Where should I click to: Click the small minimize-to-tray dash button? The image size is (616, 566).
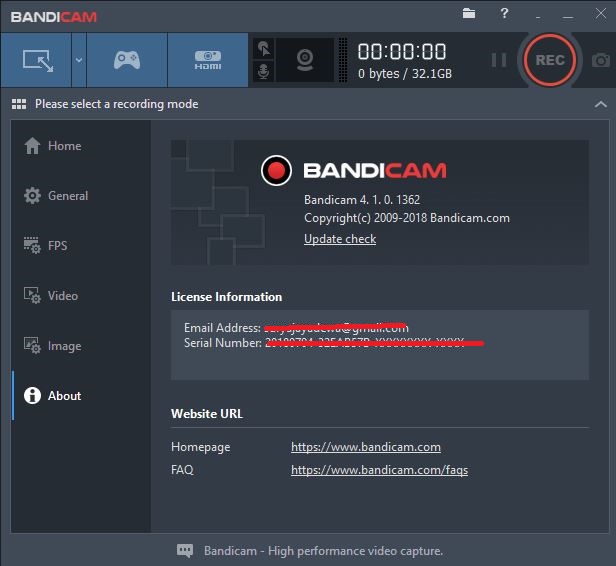tap(538, 17)
